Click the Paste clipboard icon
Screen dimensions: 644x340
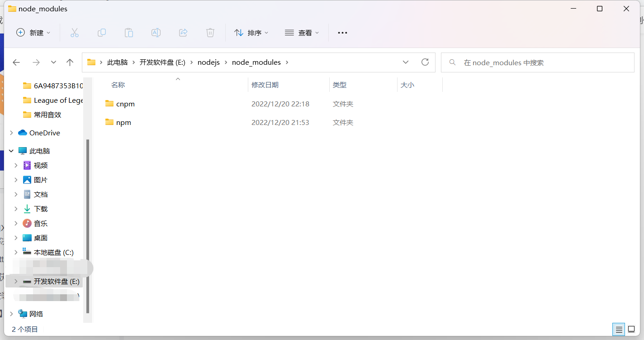tap(129, 33)
